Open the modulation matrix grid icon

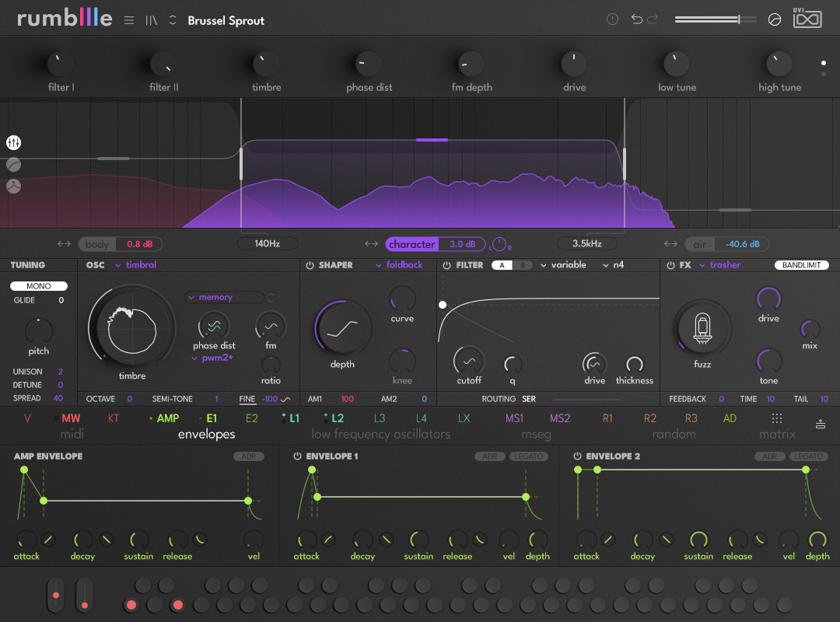coord(777,418)
